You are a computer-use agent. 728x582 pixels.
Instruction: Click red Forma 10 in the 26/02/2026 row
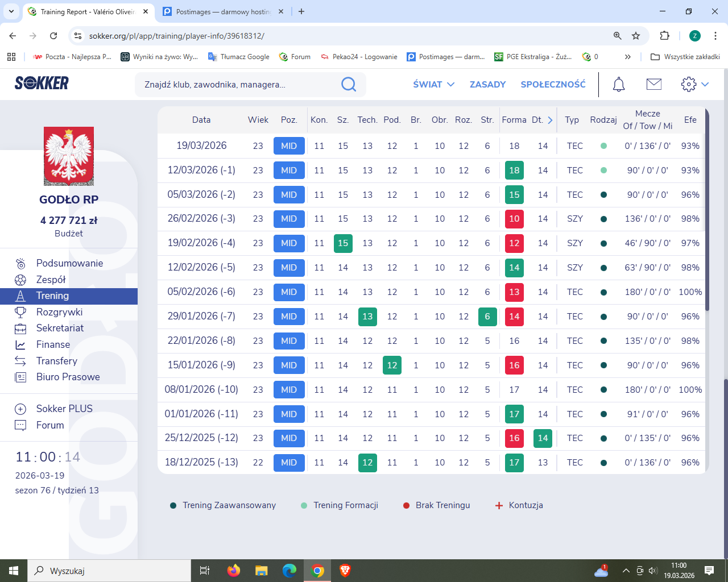tap(514, 219)
